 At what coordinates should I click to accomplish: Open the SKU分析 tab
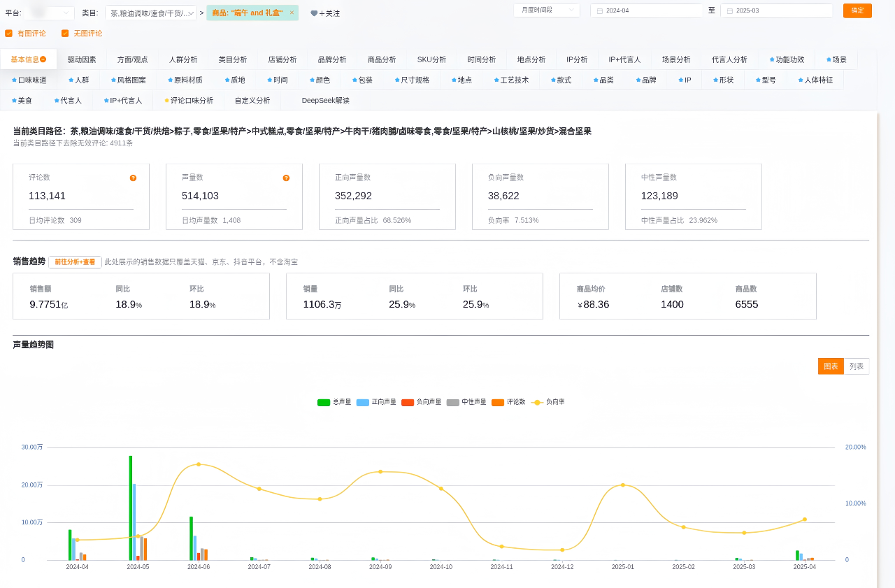431,59
